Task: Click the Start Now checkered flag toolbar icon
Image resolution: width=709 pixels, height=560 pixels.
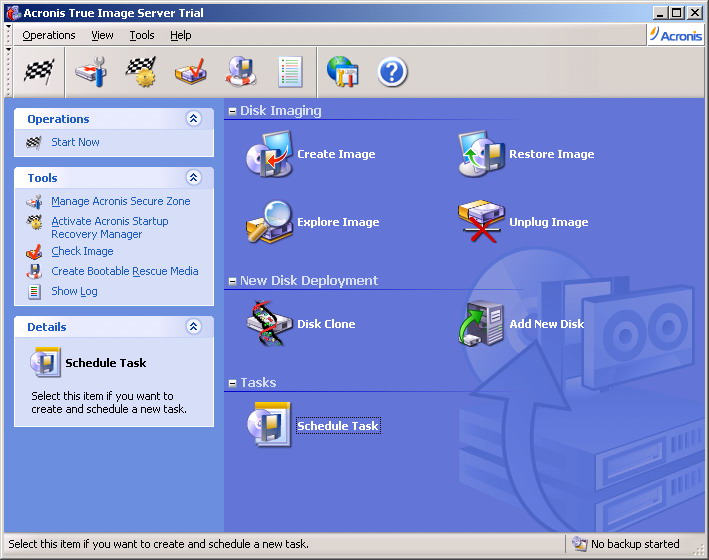Action: point(39,72)
